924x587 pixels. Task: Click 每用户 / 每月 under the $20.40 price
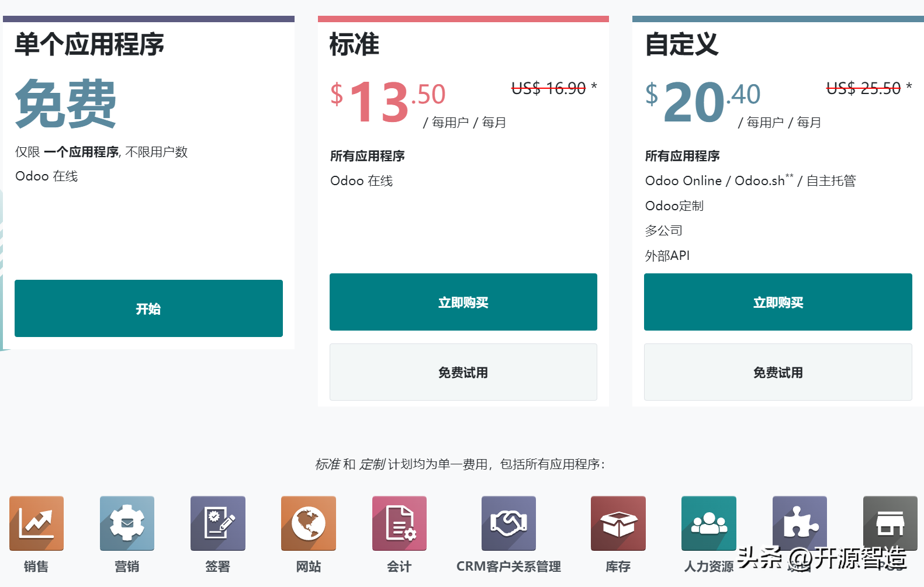[x=780, y=122]
